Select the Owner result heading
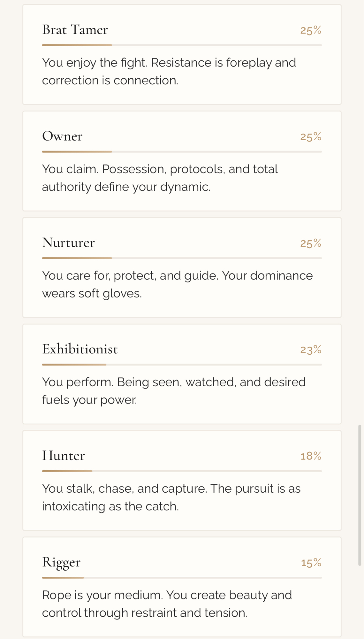The width and height of the screenshot is (364, 639). [x=62, y=136]
